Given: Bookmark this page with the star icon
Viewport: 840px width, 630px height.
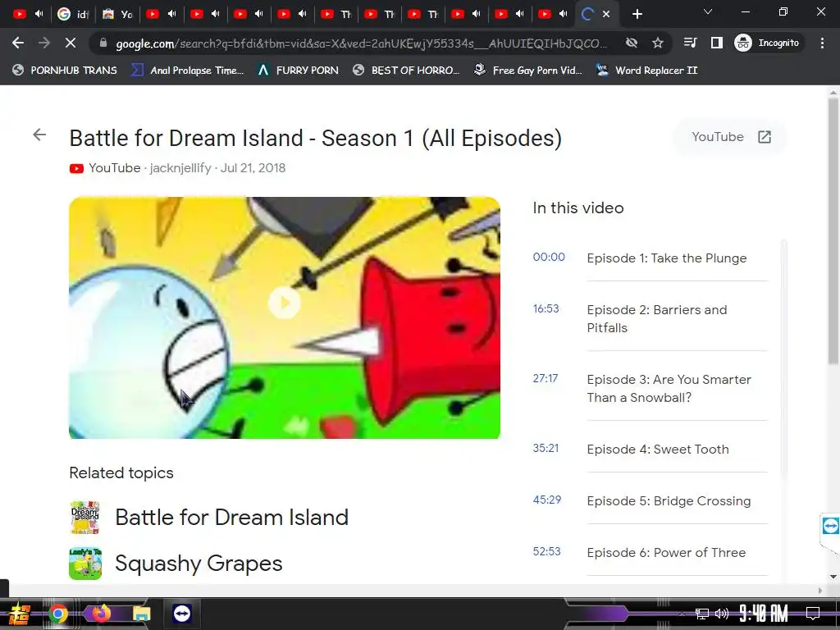Looking at the screenshot, I should pyautogui.click(x=658, y=43).
